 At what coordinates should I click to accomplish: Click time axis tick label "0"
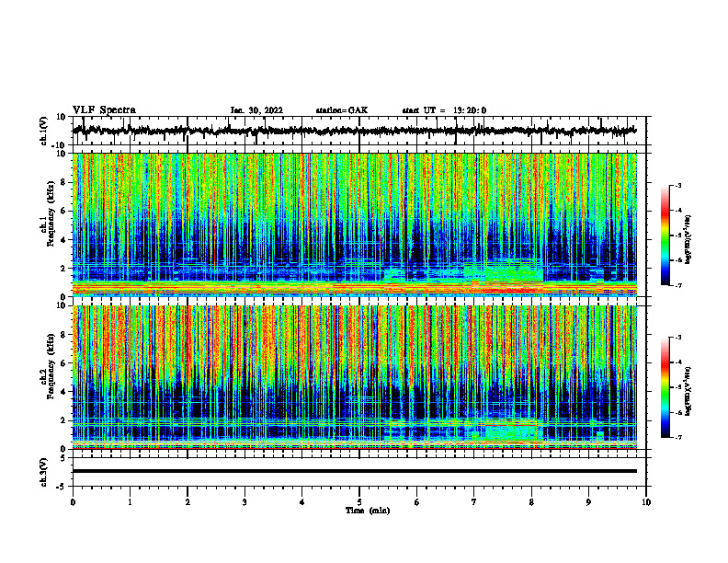pos(73,502)
